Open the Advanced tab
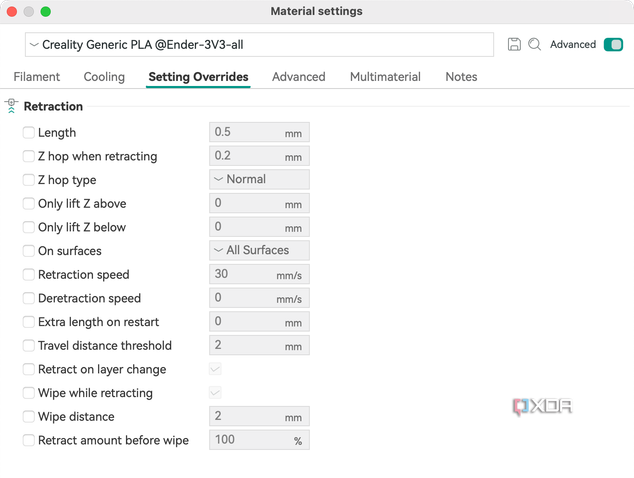The height and width of the screenshot is (478, 634). pos(298,76)
